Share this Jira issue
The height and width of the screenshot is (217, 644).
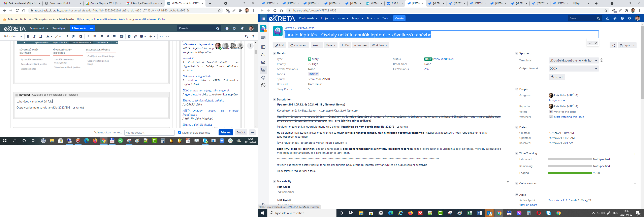point(613,45)
